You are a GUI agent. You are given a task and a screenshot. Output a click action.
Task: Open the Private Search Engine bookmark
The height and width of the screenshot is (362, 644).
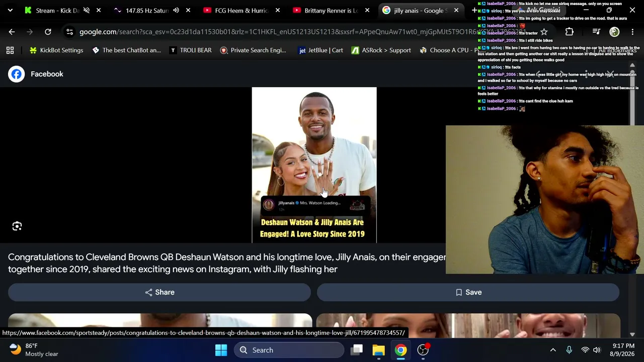pos(253,50)
